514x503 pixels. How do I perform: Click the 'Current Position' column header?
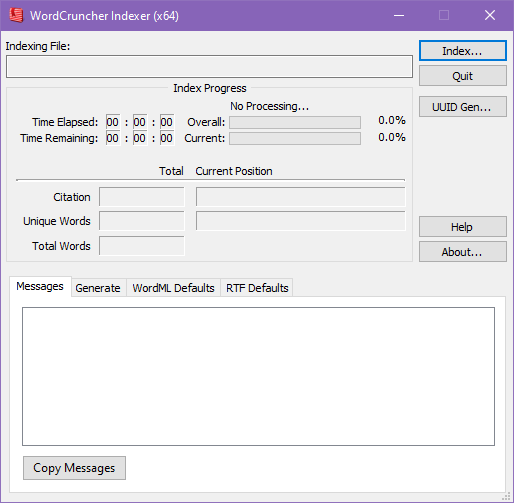click(x=234, y=171)
